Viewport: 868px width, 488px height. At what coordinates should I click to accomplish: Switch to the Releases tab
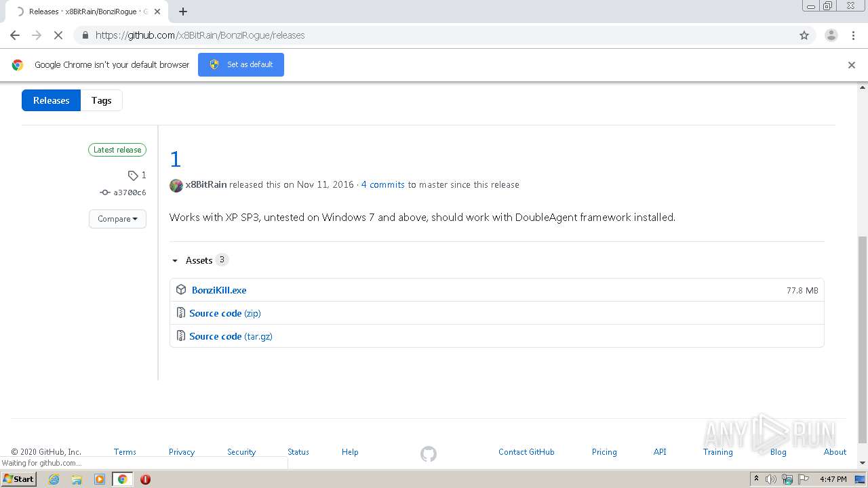coord(51,100)
